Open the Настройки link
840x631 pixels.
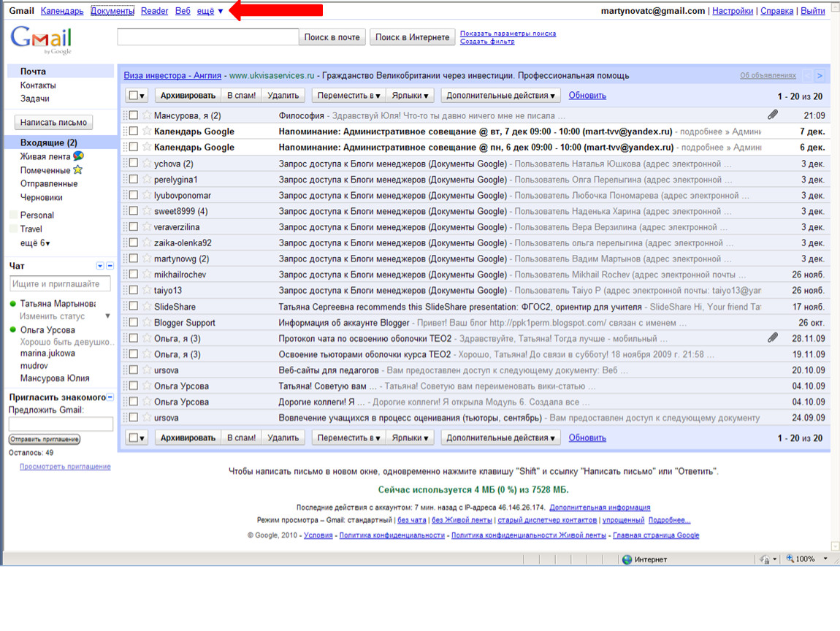pyautogui.click(x=733, y=11)
